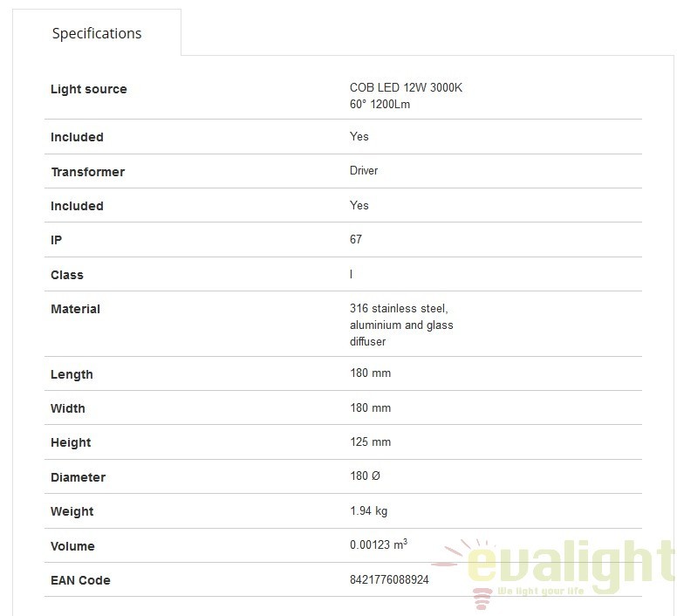Select the Driver value text

click(x=364, y=170)
